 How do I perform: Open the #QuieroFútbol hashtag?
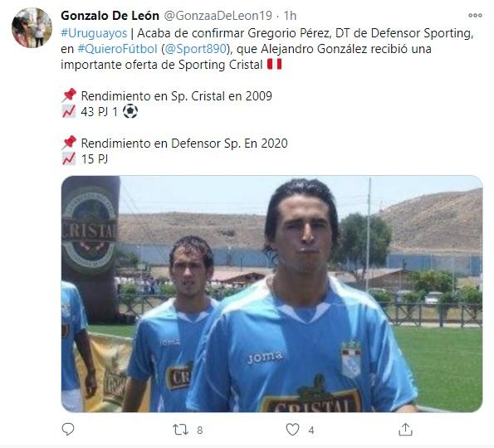point(117,49)
